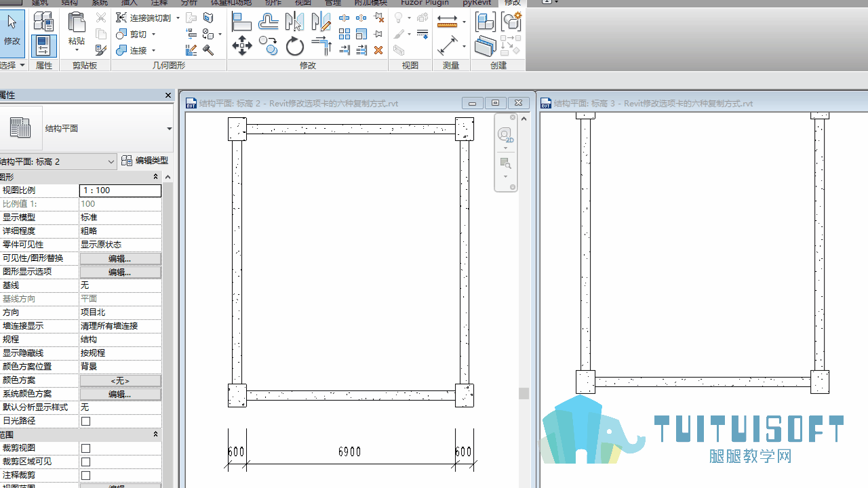
Task: Collapse the 范围 properties section
Action: (x=155, y=434)
